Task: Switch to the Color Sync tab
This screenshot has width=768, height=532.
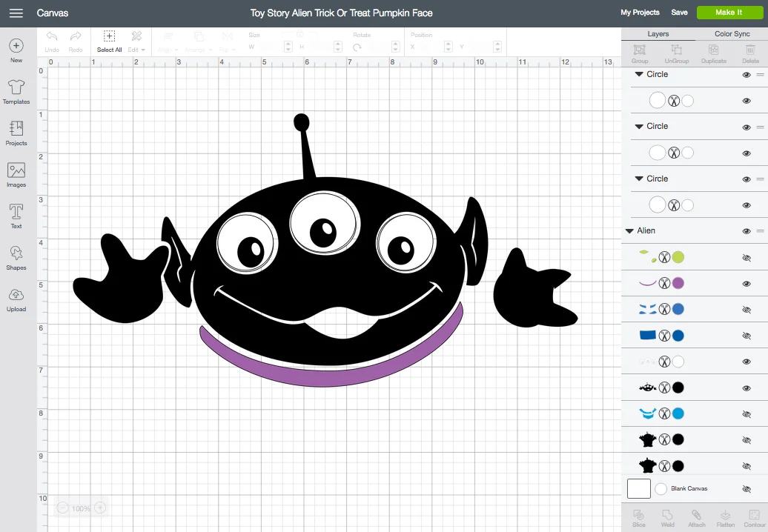Action: click(x=732, y=34)
